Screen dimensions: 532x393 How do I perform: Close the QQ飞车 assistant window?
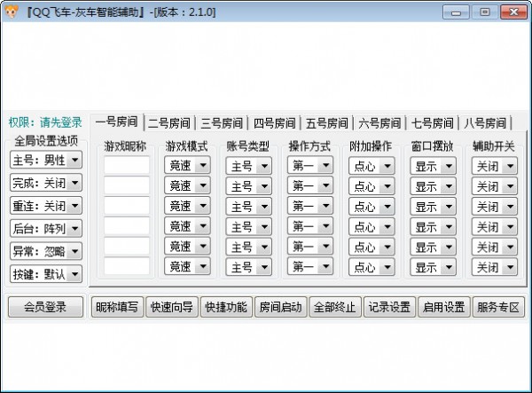[x=513, y=12]
